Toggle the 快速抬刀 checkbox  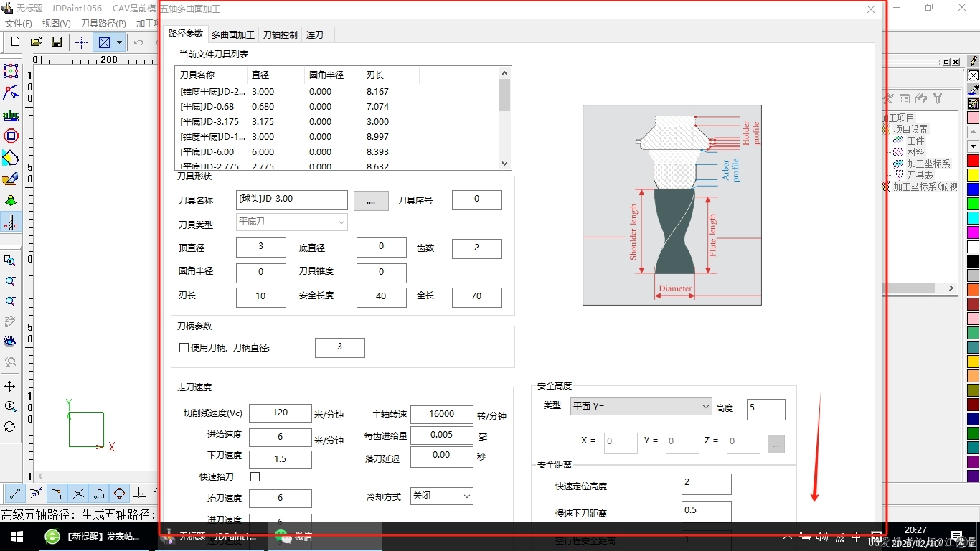pyautogui.click(x=255, y=476)
